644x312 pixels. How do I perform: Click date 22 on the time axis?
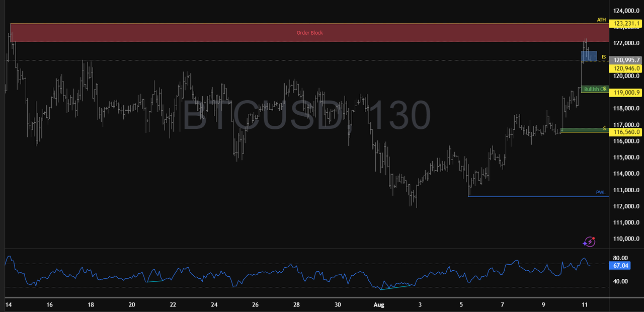click(x=173, y=305)
